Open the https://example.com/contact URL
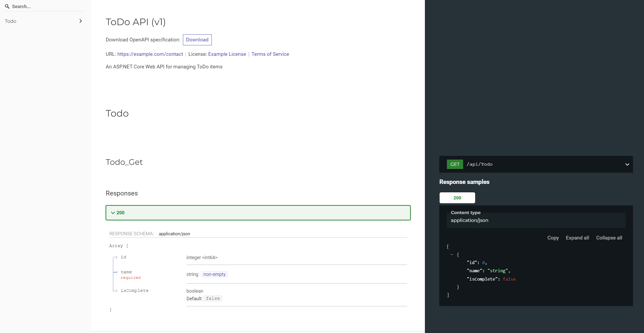 (150, 54)
